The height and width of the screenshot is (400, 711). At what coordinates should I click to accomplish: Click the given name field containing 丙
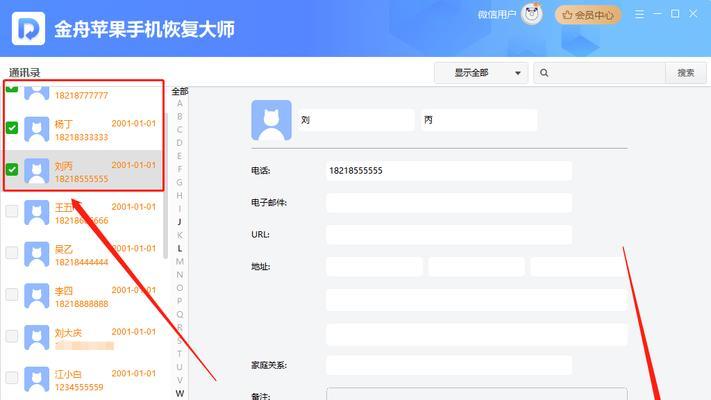coord(479,120)
